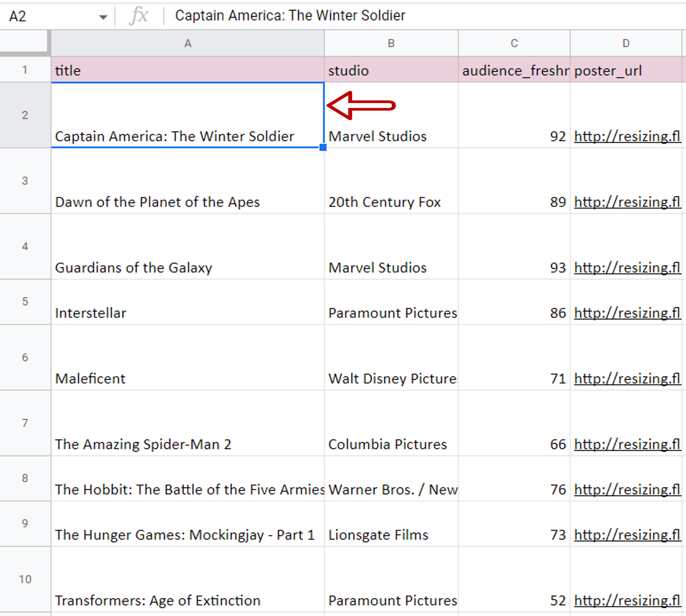Select column D header

pyautogui.click(x=626, y=43)
